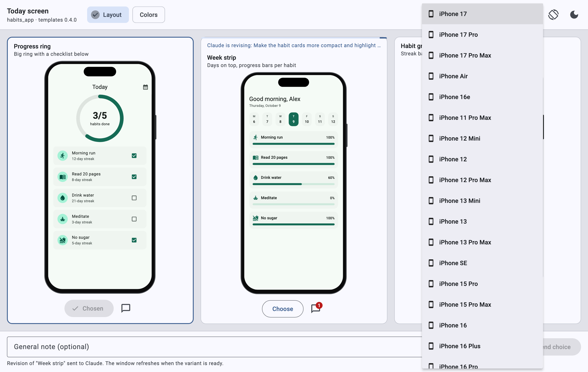588x372 pixels.
Task: Uncheck the Morning run checkbox
Action: [x=134, y=156]
